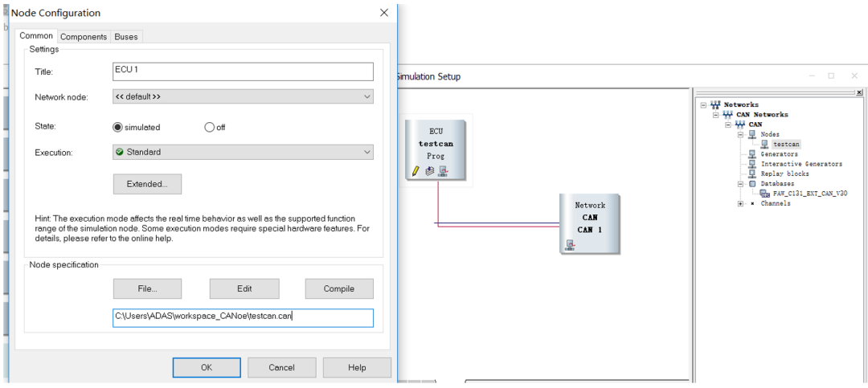This screenshot has width=868, height=388.
Task: Collapse the CAN Networks tree node
Action: point(716,115)
